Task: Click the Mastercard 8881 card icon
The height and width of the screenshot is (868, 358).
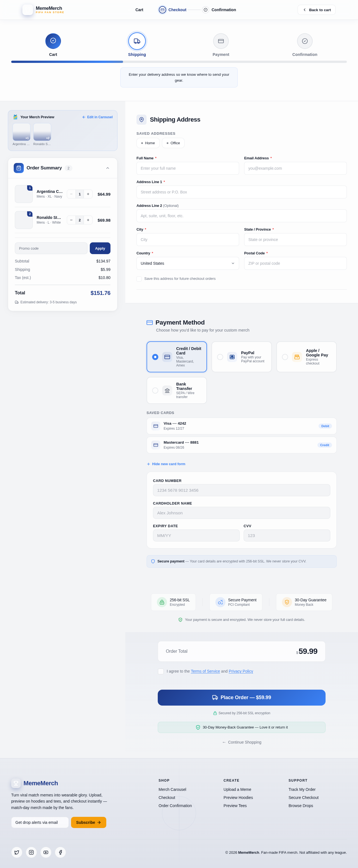Action: coord(156,445)
